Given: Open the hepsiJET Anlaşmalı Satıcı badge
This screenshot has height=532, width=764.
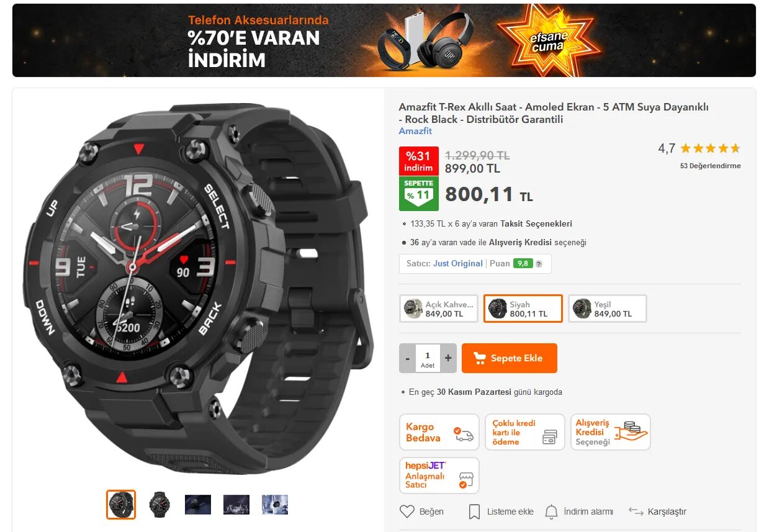Looking at the screenshot, I should pyautogui.click(x=439, y=476).
